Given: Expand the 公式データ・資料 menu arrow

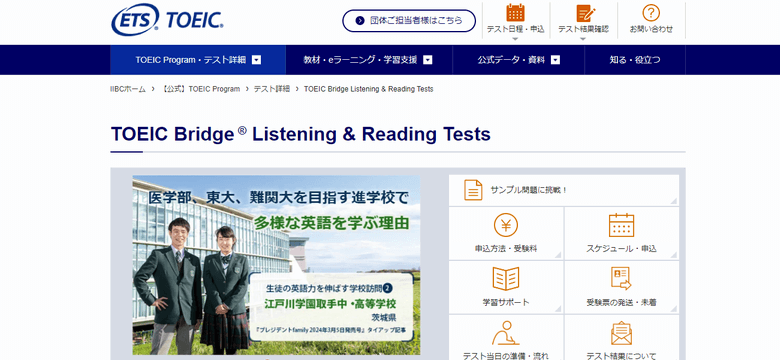Looking at the screenshot, I should tap(556, 60).
